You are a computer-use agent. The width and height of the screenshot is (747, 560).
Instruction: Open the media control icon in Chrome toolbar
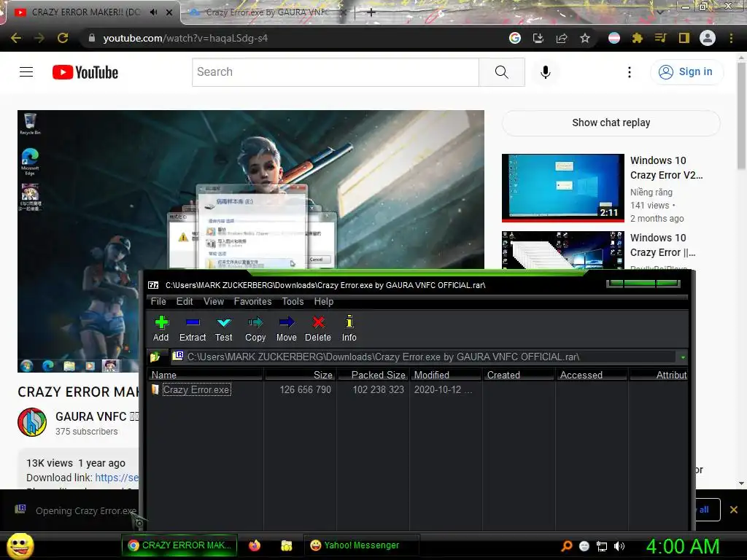pos(661,38)
